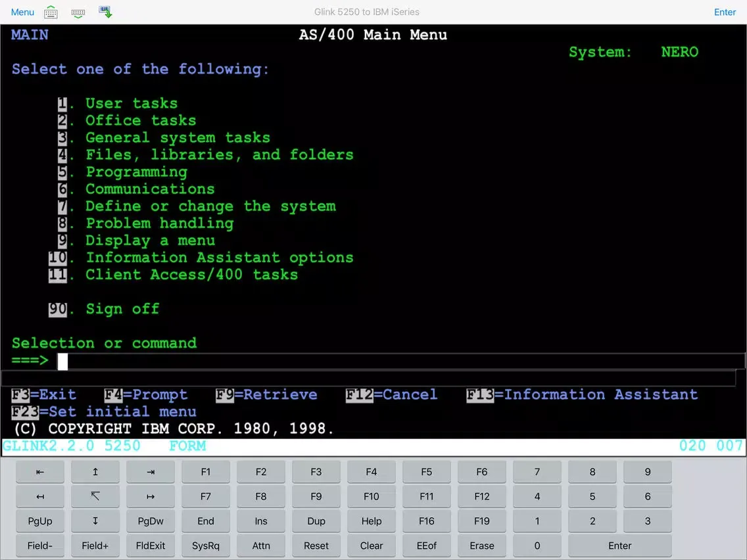Tap the F5 key on the keypad
The image size is (747, 560).
(x=427, y=472)
